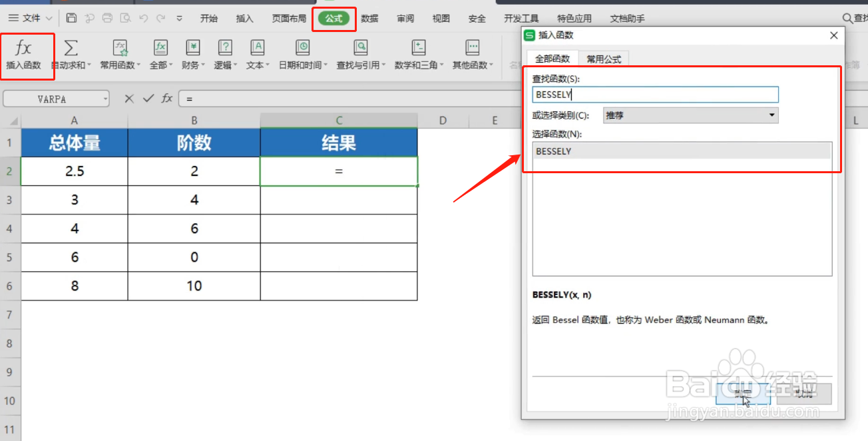Open the 推荐 category dropdown in dialog
868x441 pixels.
771,115
